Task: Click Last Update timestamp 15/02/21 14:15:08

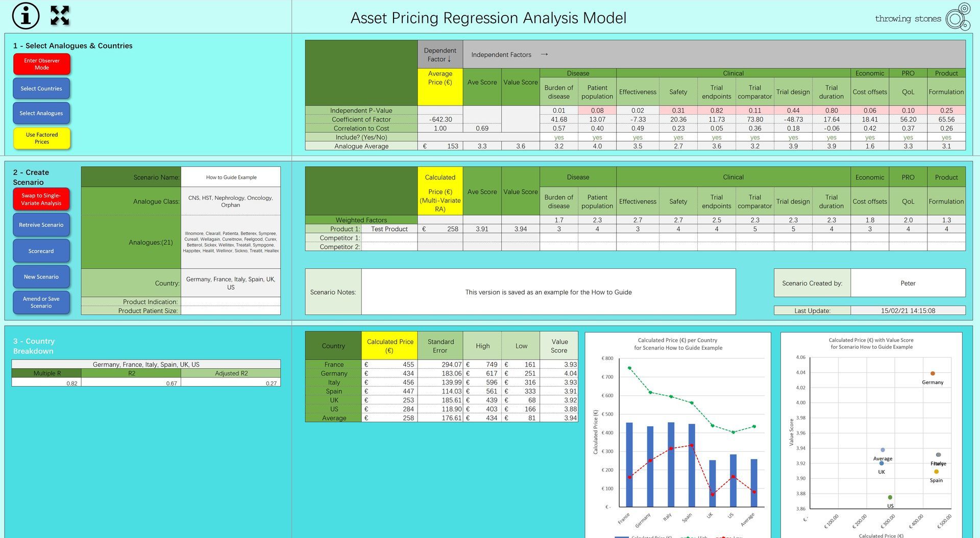Action: click(908, 310)
